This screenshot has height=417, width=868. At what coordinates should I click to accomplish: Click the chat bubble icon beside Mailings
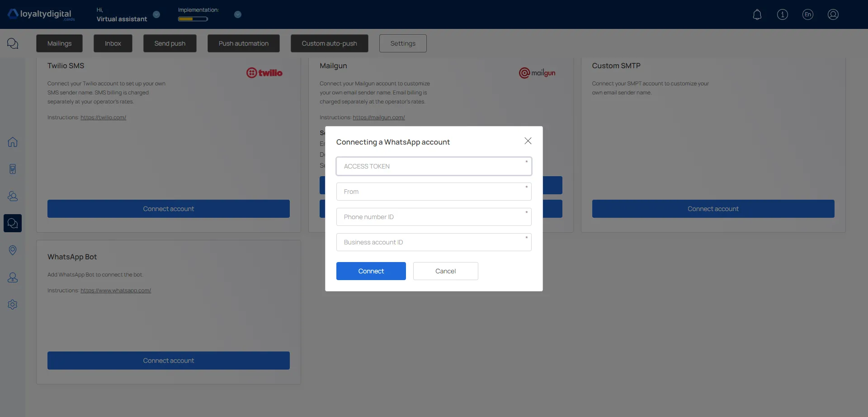click(13, 43)
